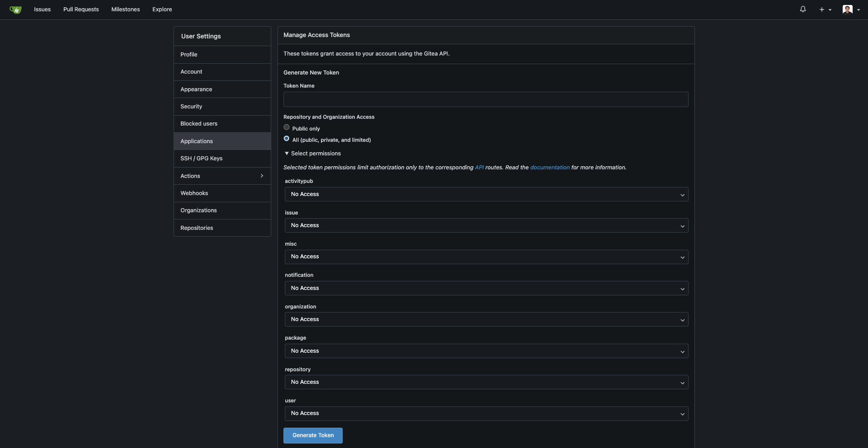
Task: Click the Gitea home logo
Action: pos(15,9)
